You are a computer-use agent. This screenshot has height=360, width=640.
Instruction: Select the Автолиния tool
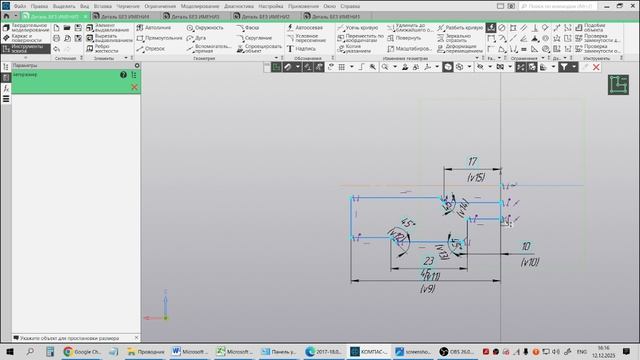pos(154,28)
